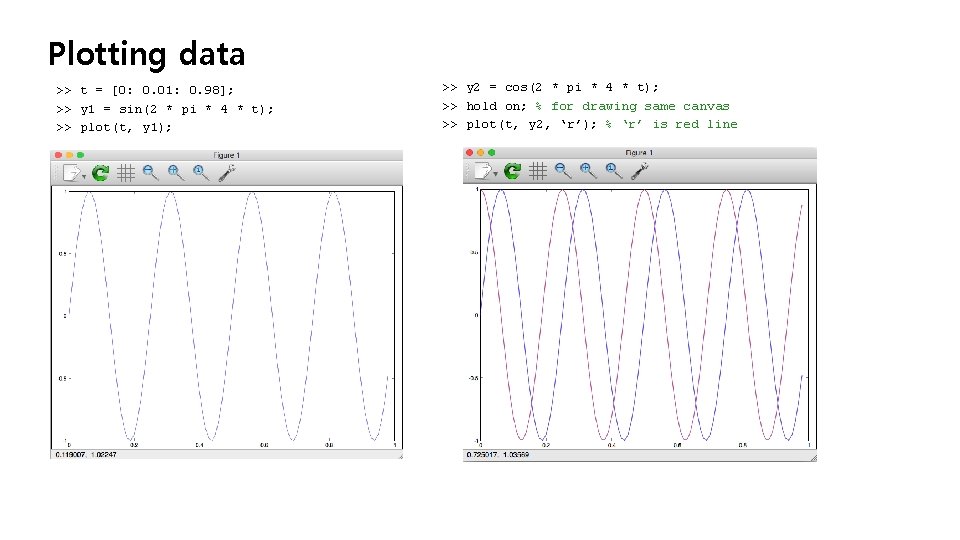Click the left window's Figure 1 title bar
This screenshot has height=540, width=960.
227,156
